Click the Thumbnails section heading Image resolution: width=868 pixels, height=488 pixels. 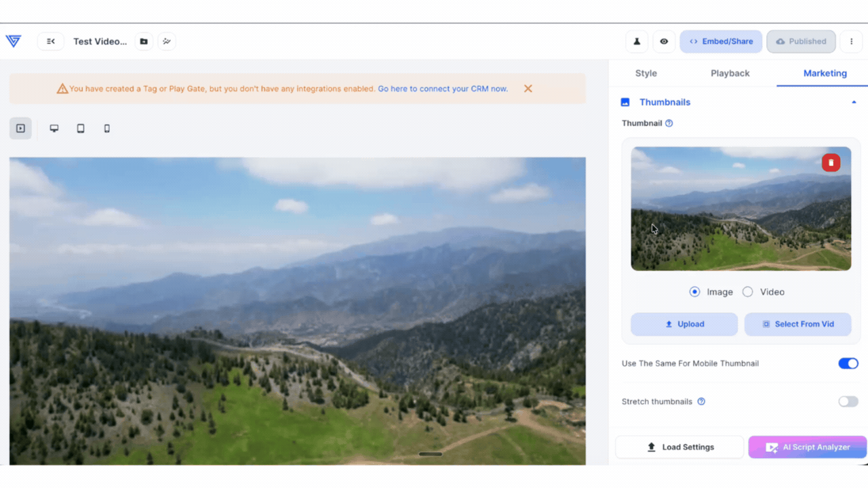click(x=665, y=102)
